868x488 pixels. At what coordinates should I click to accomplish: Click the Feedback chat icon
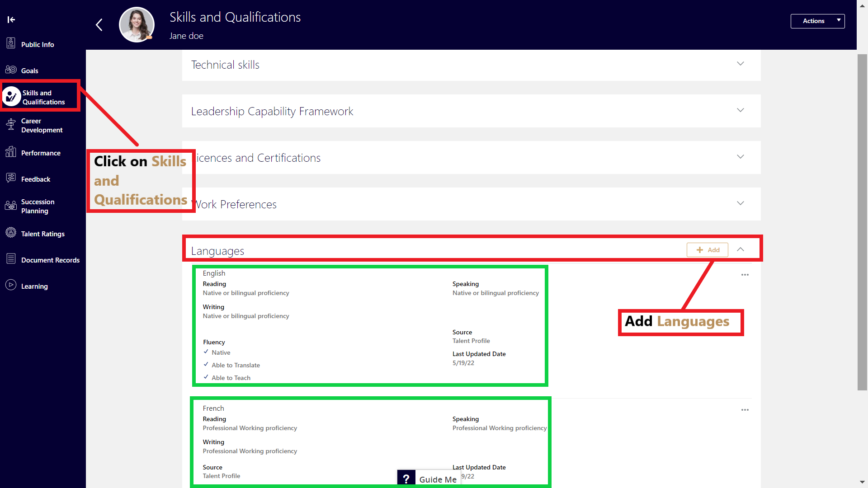pos(11,178)
